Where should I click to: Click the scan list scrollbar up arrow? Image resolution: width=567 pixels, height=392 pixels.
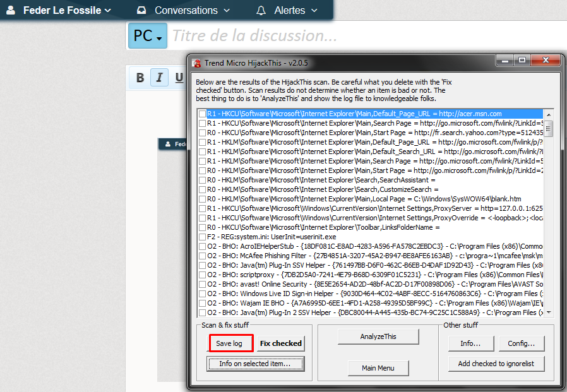coord(549,115)
